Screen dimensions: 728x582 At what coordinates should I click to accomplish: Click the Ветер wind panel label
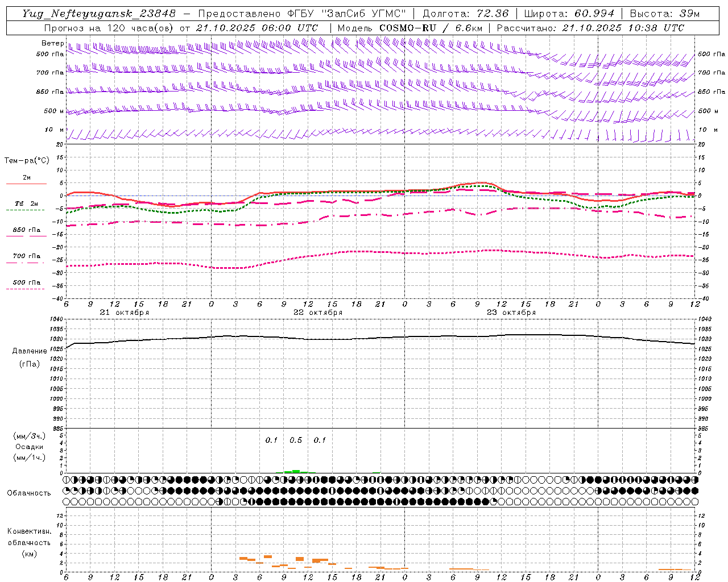click(52, 43)
